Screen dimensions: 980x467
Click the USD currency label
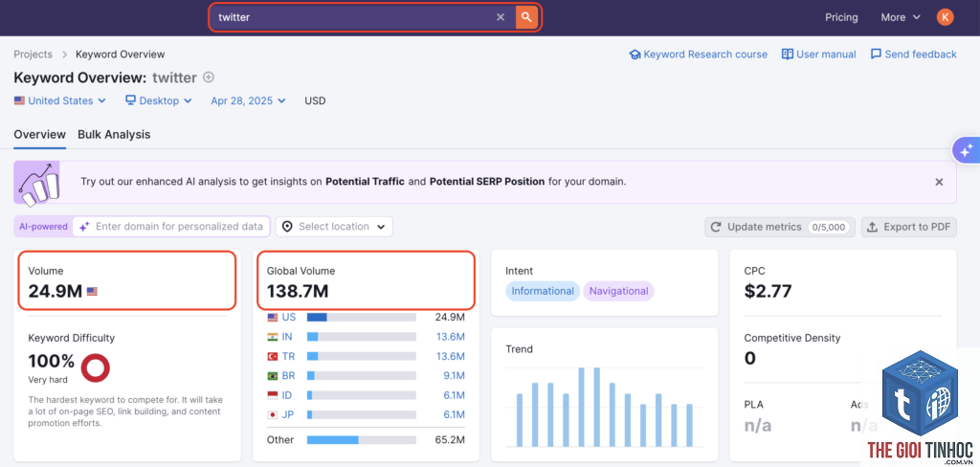tap(315, 100)
